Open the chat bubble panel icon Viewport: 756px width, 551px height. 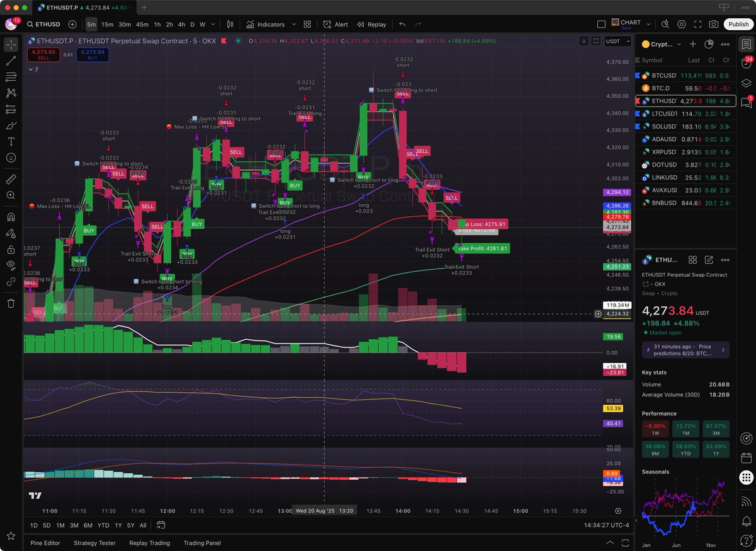coord(746,102)
